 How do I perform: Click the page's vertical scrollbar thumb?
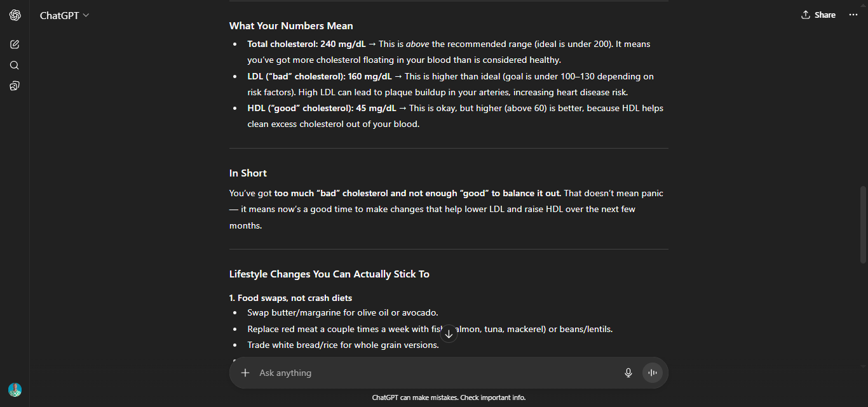pos(863,225)
